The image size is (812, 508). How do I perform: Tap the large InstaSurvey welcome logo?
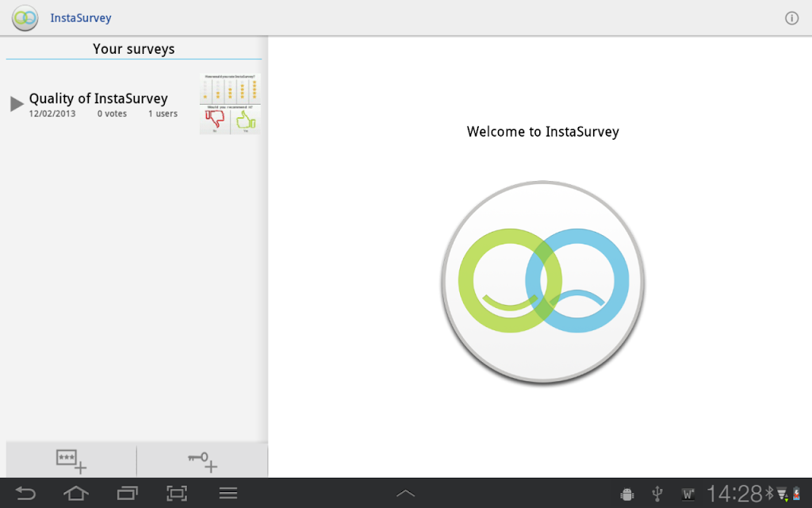point(542,283)
